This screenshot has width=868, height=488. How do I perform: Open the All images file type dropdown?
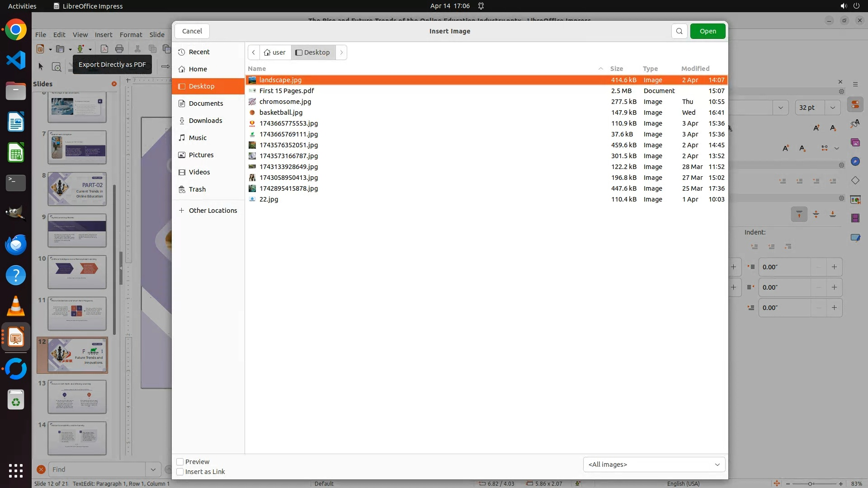(654, 465)
